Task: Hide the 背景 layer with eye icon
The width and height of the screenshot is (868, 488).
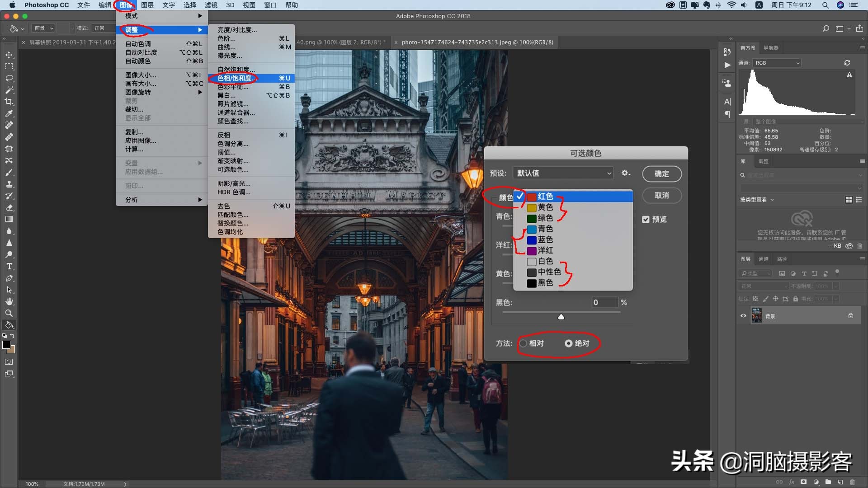Action: 743,316
